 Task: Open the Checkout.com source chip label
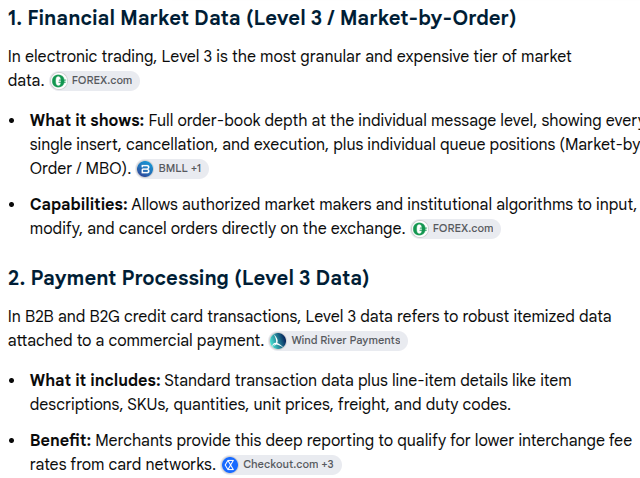point(281,465)
